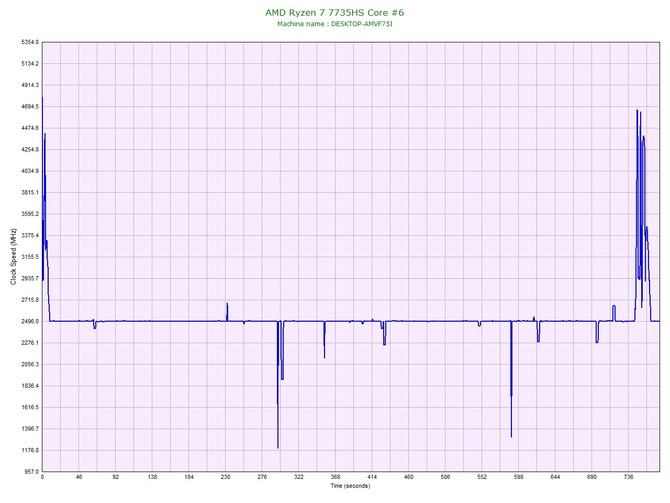
Task: Click the '4254.8' y-axis value
Action: 30,150
